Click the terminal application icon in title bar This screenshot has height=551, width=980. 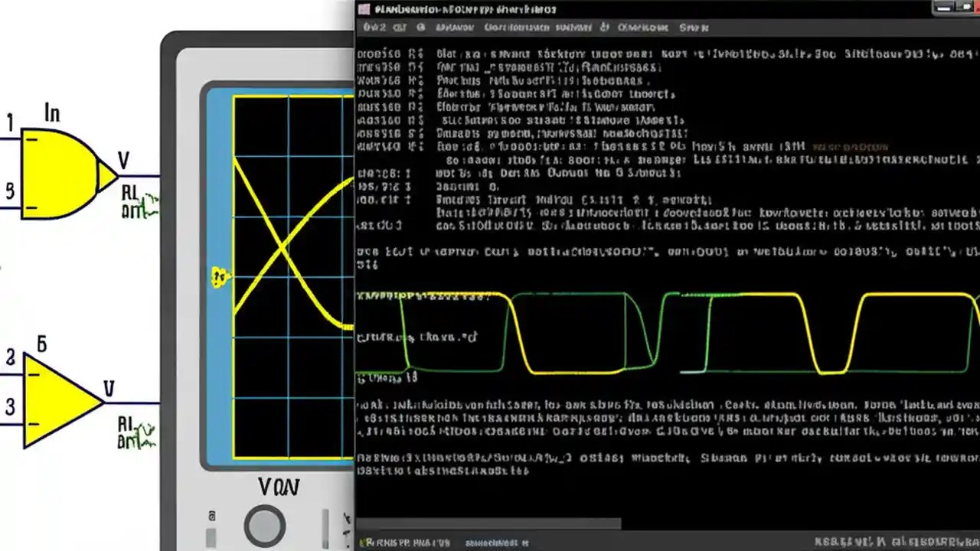pyautogui.click(x=364, y=9)
